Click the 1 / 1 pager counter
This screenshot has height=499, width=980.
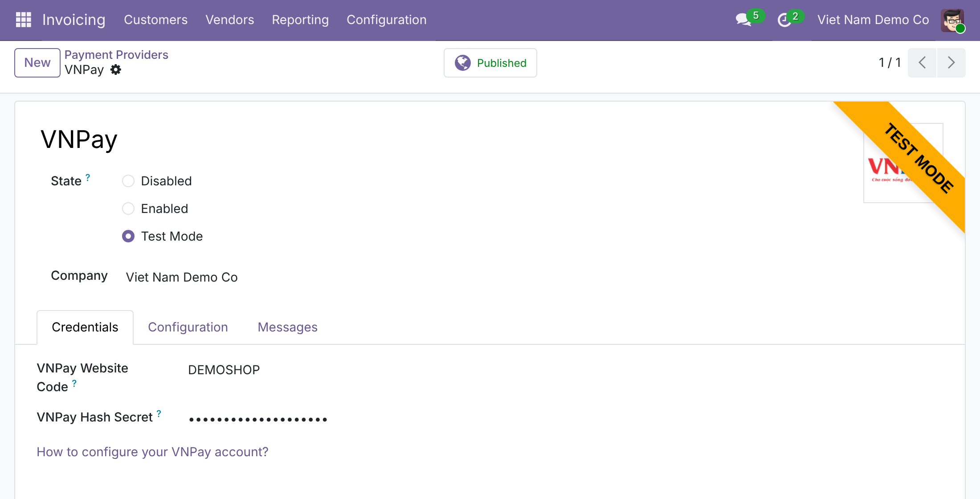pos(890,63)
